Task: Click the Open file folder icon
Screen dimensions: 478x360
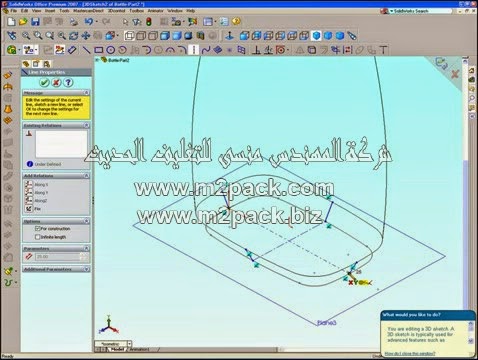Action: (23, 22)
